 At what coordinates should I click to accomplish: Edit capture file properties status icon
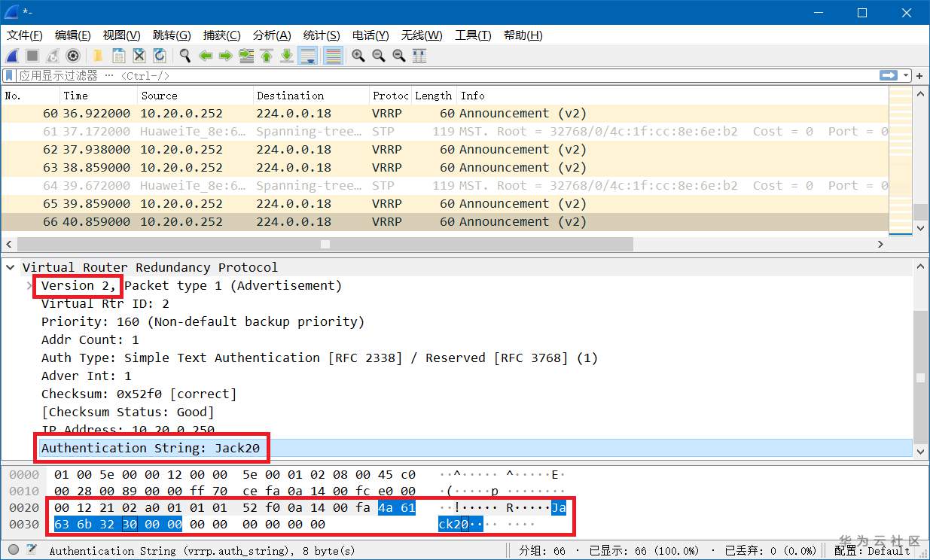coord(31,550)
